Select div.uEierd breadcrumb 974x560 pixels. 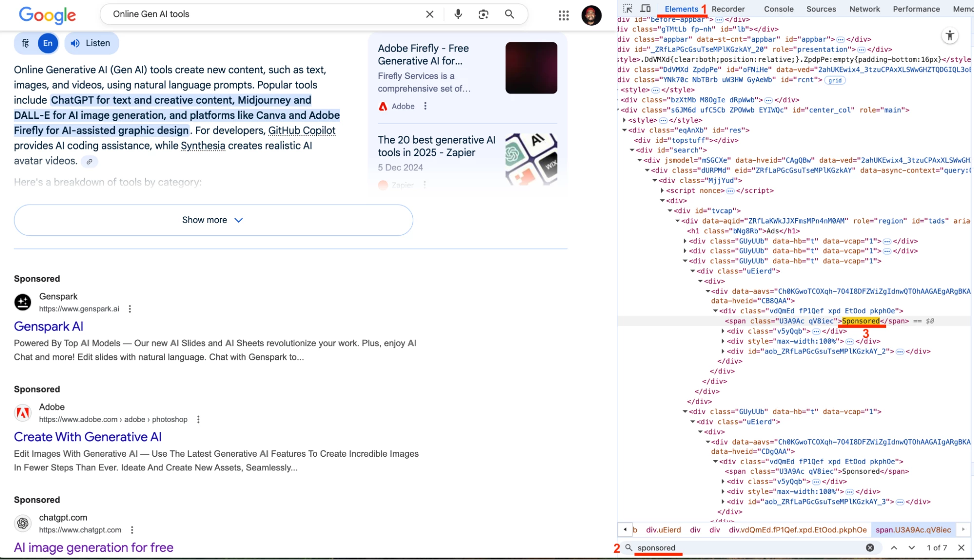coord(663,530)
